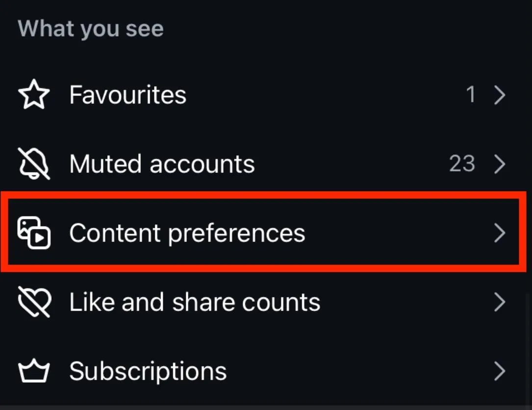The image size is (532, 410).
Task: Click the Content preferences photo-video icon
Action: (x=34, y=233)
